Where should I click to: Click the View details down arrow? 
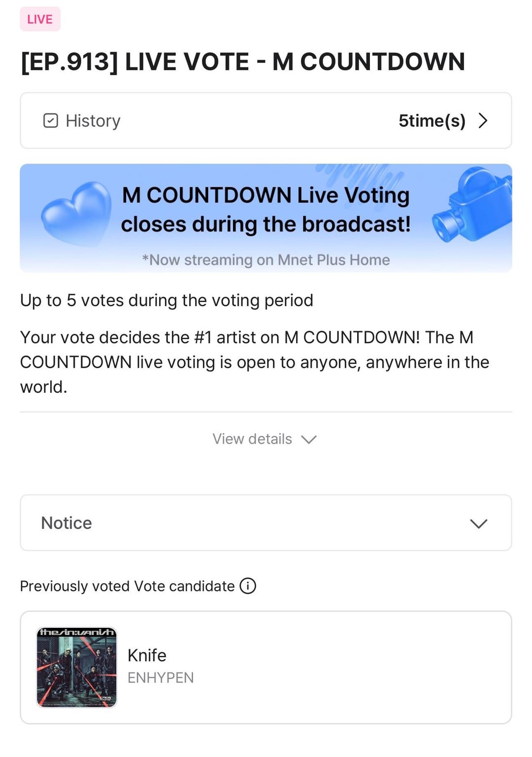click(x=309, y=439)
